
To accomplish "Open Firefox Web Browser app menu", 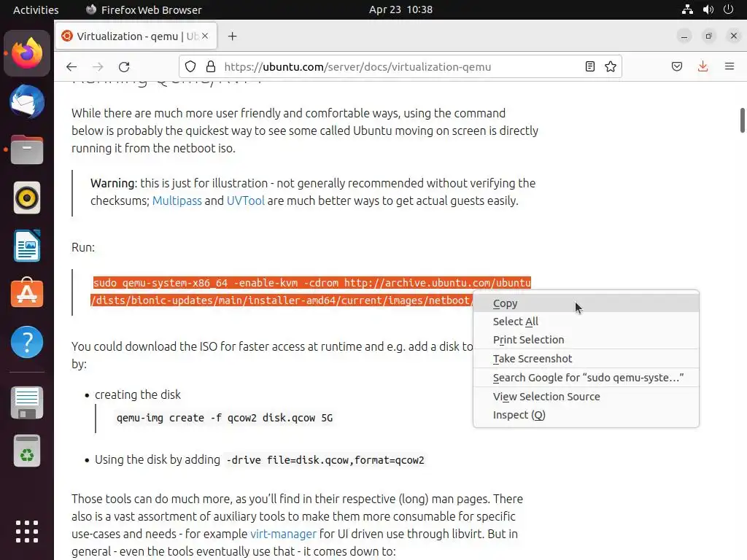I will [x=144, y=9].
